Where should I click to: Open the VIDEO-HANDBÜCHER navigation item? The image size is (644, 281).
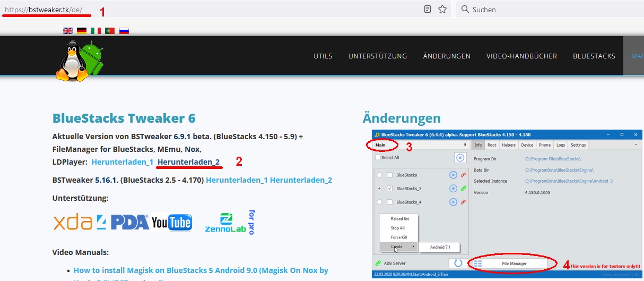click(521, 56)
